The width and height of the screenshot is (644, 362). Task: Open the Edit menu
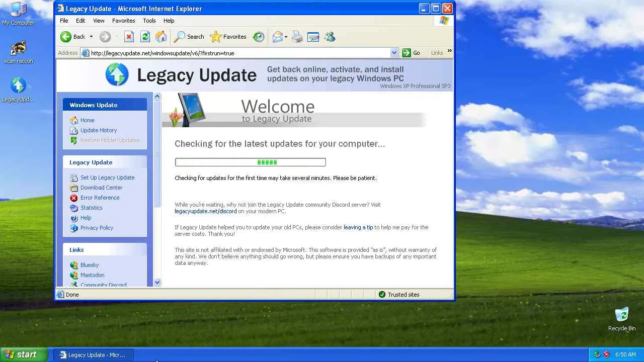click(80, 21)
